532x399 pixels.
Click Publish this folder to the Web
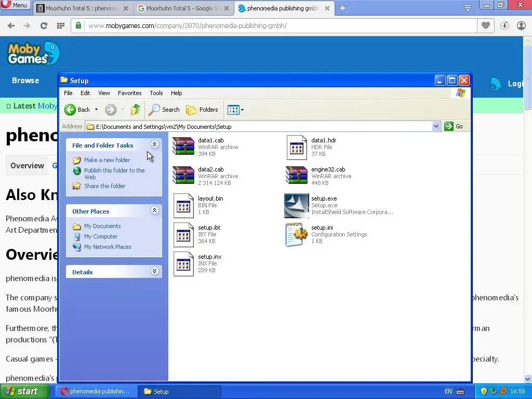114,174
